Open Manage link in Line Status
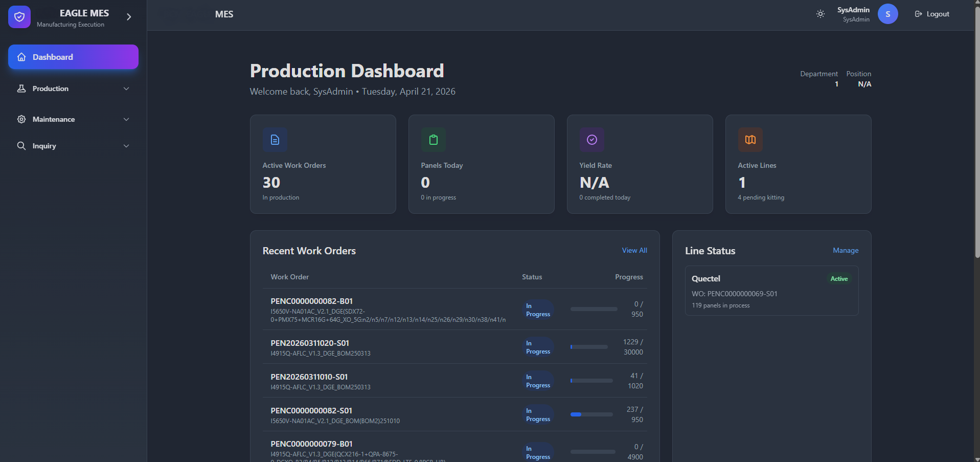 point(846,250)
